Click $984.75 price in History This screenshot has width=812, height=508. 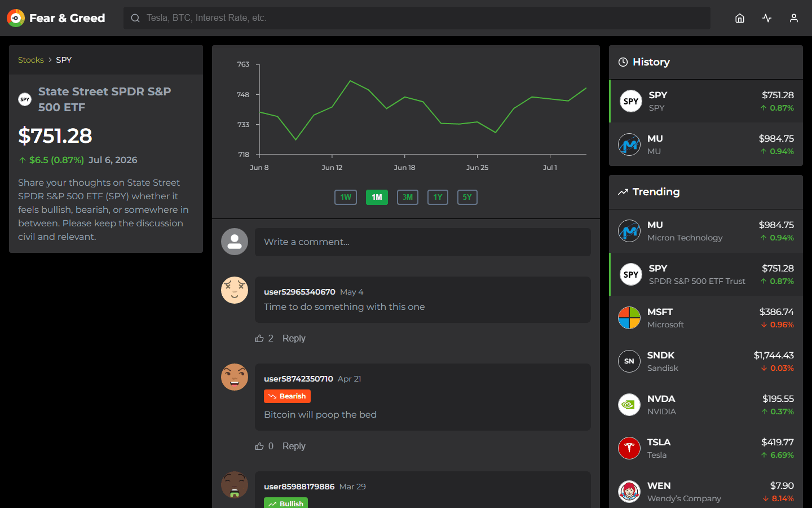[776, 138]
